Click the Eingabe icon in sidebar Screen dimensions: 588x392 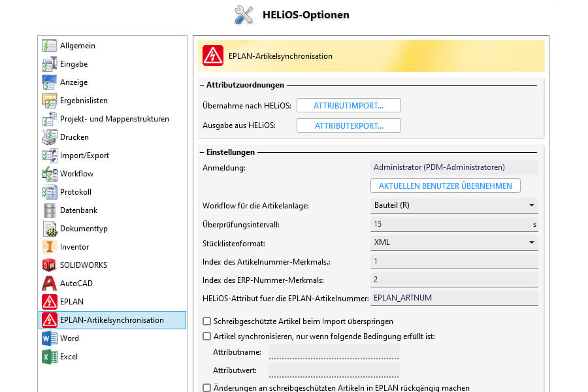(x=49, y=64)
